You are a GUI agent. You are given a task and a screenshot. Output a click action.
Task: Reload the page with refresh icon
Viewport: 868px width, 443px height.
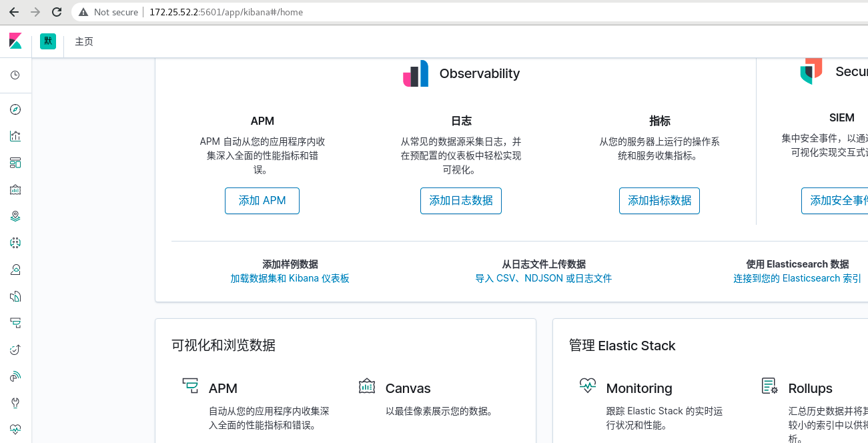(57, 12)
